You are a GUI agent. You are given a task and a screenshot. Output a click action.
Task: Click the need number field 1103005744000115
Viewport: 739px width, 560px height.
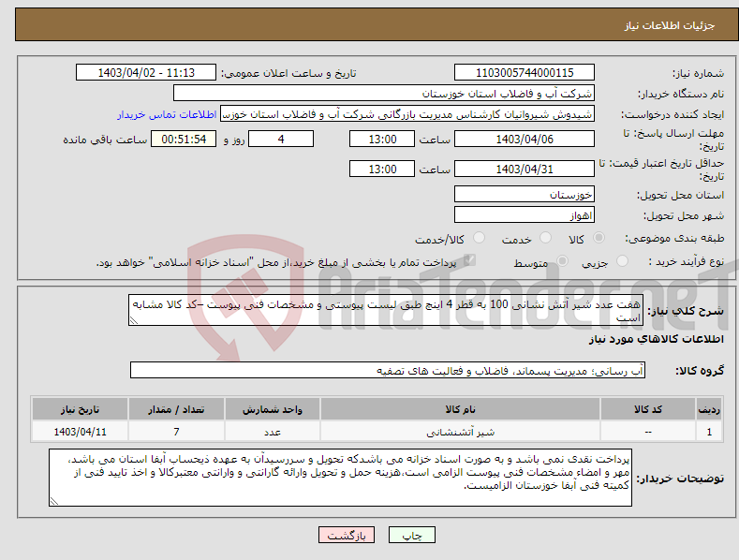pos(525,73)
